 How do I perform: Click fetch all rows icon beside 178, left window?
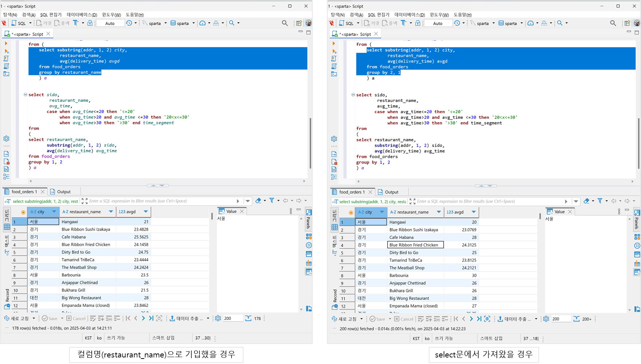tap(248, 318)
